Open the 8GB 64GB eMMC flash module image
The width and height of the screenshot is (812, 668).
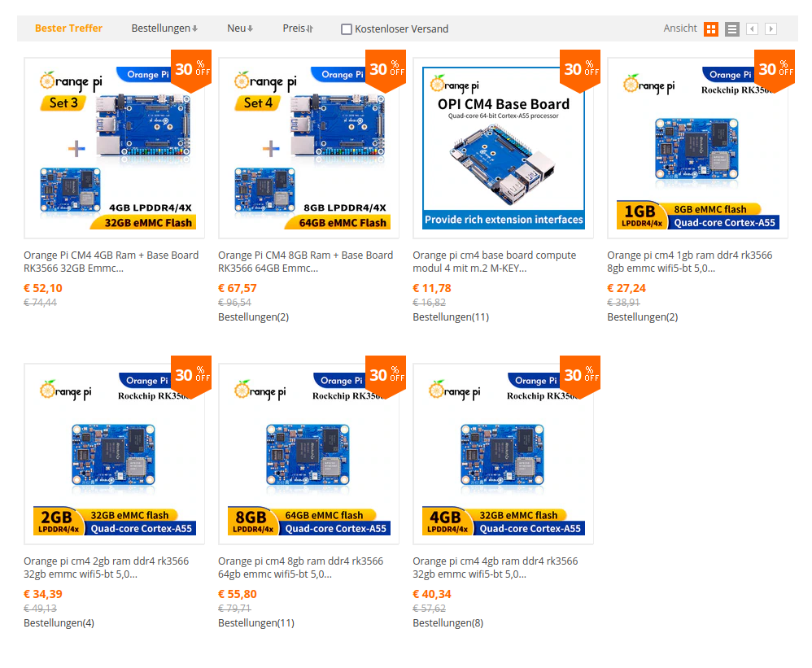pyautogui.click(x=308, y=454)
